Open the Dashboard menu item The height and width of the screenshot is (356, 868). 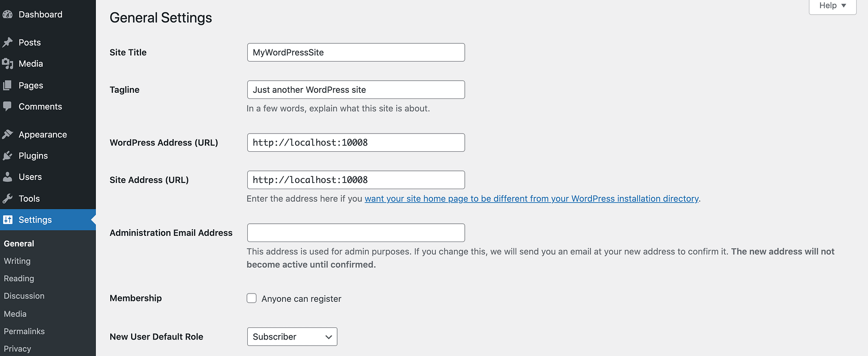pyautogui.click(x=40, y=14)
